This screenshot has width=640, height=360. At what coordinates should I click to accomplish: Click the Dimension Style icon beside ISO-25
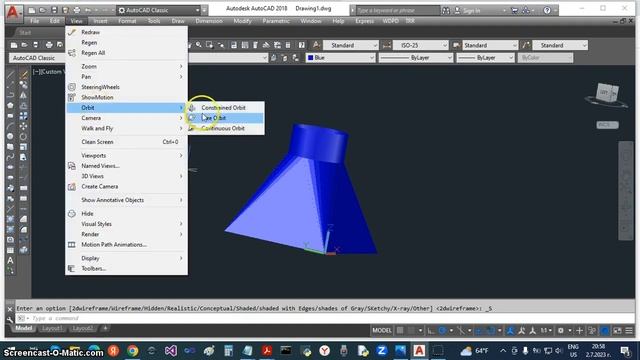coord(387,45)
